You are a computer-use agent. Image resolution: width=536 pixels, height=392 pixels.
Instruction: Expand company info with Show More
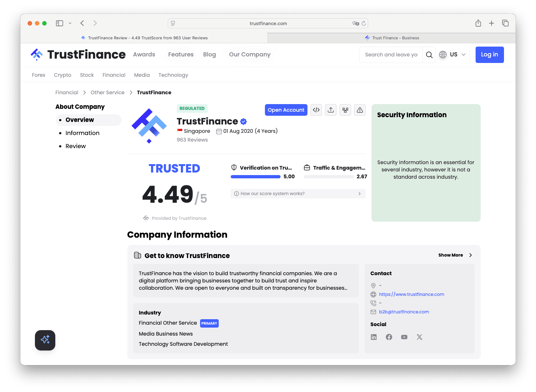click(x=455, y=255)
